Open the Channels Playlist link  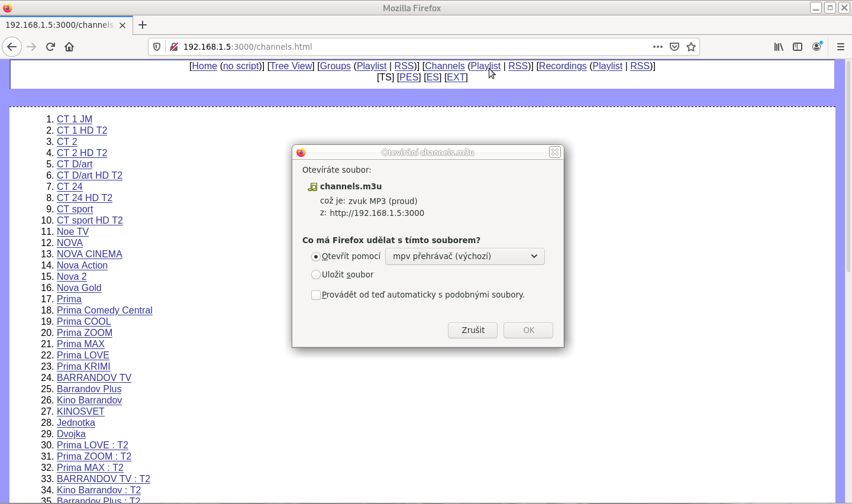(x=486, y=66)
